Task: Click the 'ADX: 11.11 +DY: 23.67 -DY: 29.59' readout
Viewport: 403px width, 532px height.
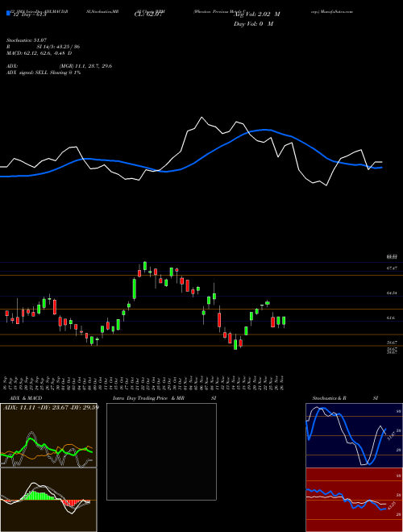Action: (51, 407)
